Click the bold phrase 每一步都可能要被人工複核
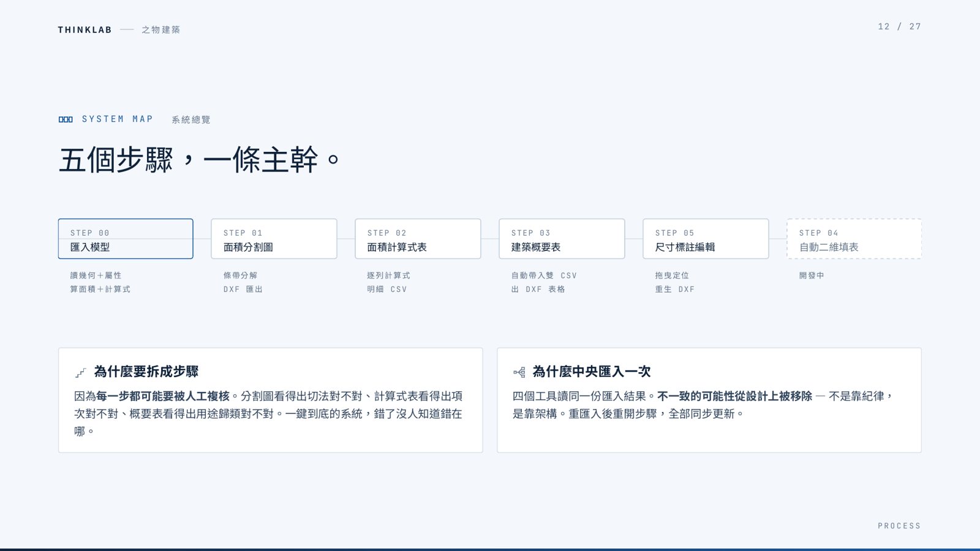 point(163,396)
